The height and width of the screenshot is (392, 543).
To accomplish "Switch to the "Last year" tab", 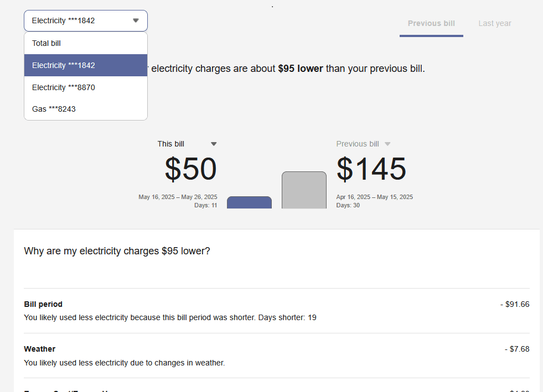I will tap(495, 23).
